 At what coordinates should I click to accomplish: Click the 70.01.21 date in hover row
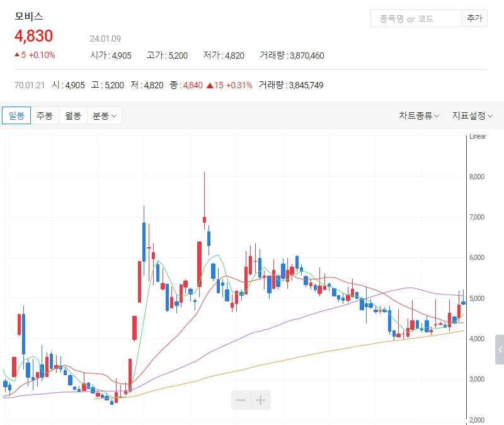tap(30, 85)
